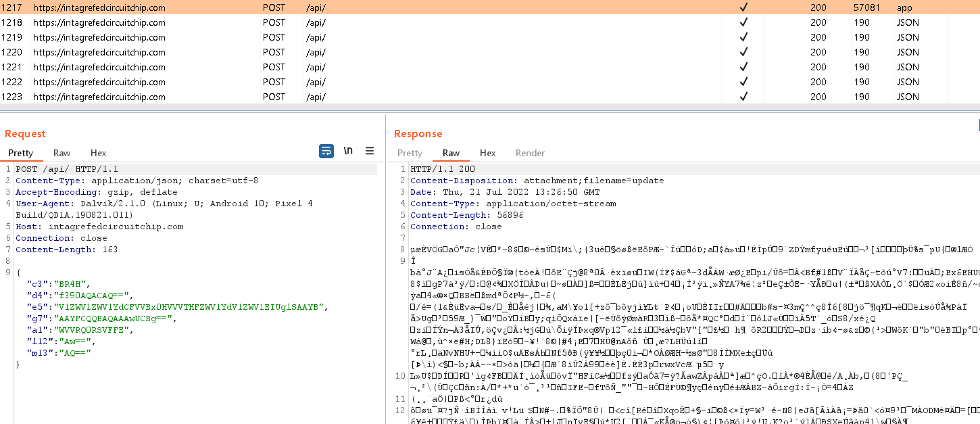Click the "c3" JSON key in request body
Screen dimensions: 980x424
(34, 284)
